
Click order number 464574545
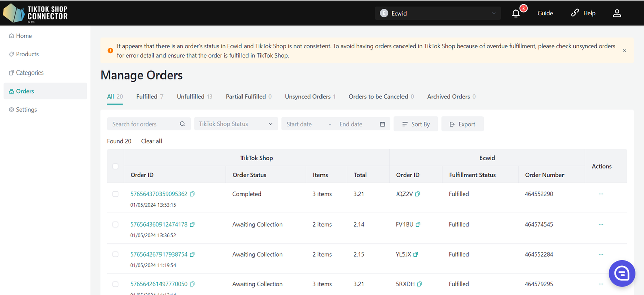pyautogui.click(x=539, y=224)
